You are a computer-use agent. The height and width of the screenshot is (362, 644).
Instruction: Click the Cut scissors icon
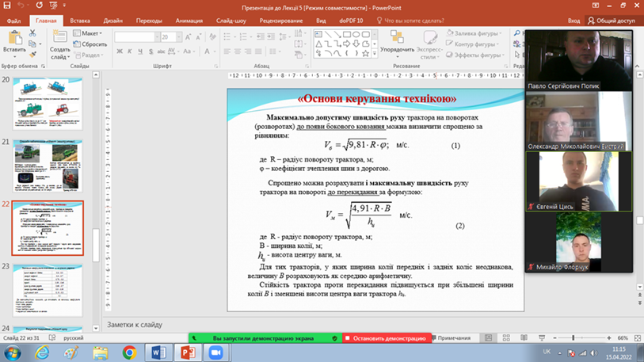(x=32, y=32)
